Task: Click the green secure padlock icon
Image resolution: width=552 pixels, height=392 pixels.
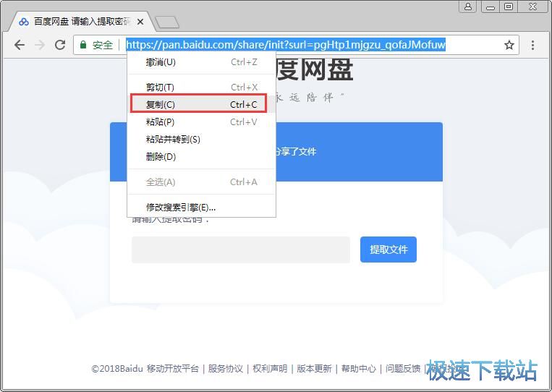Action: [83, 45]
